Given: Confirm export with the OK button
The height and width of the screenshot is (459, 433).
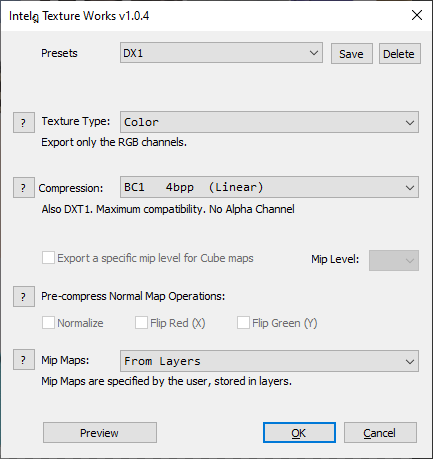Looking at the screenshot, I should coord(299,433).
